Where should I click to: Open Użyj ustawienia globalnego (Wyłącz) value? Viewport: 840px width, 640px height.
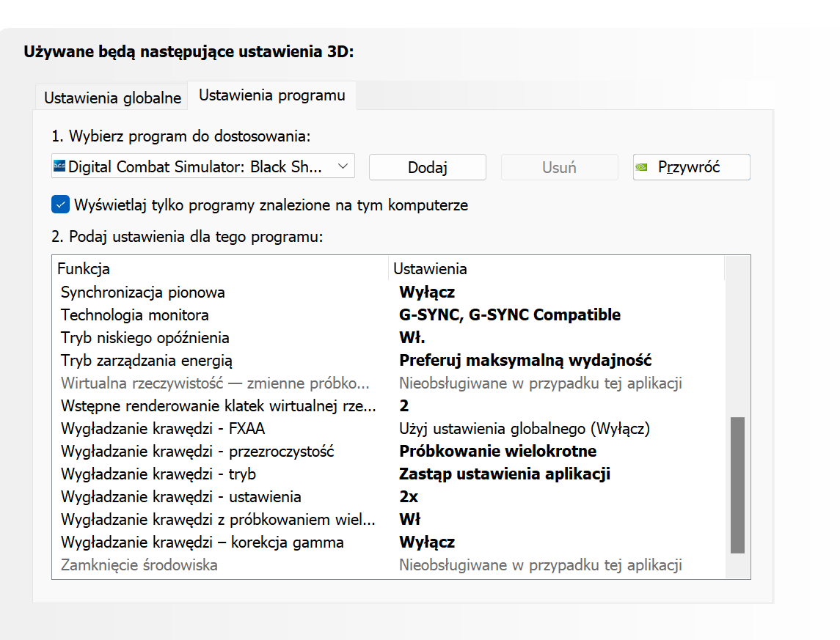point(525,429)
